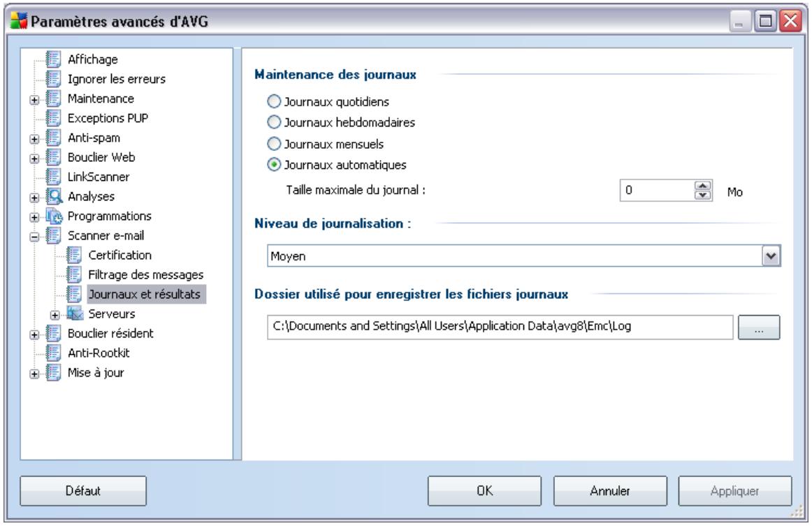Open LinkScanner settings item
The width and height of the screenshot is (812, 526).
99,177
